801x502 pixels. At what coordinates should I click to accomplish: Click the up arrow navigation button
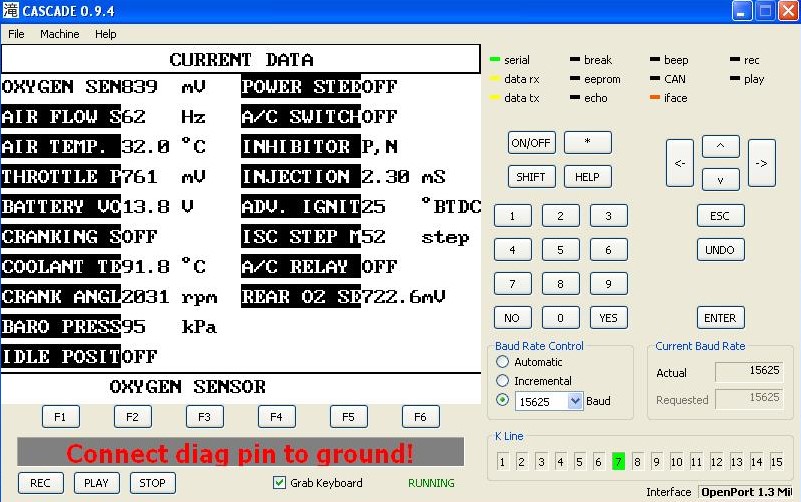(x=720, y=146)
